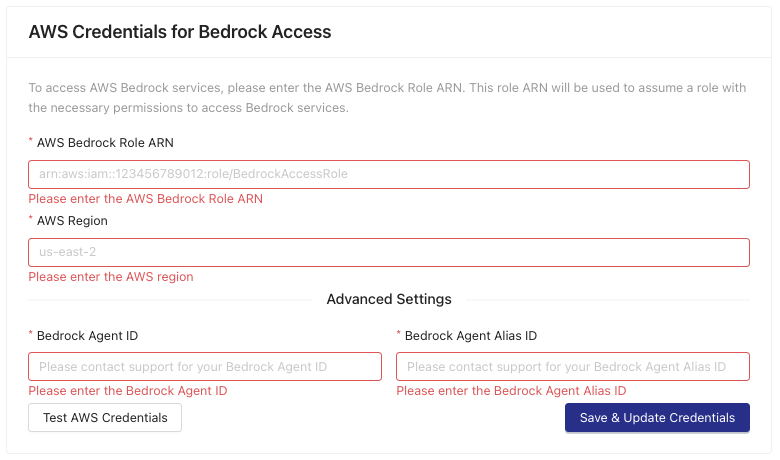Click the Advanced Settings divider heading

coord(389,299)
